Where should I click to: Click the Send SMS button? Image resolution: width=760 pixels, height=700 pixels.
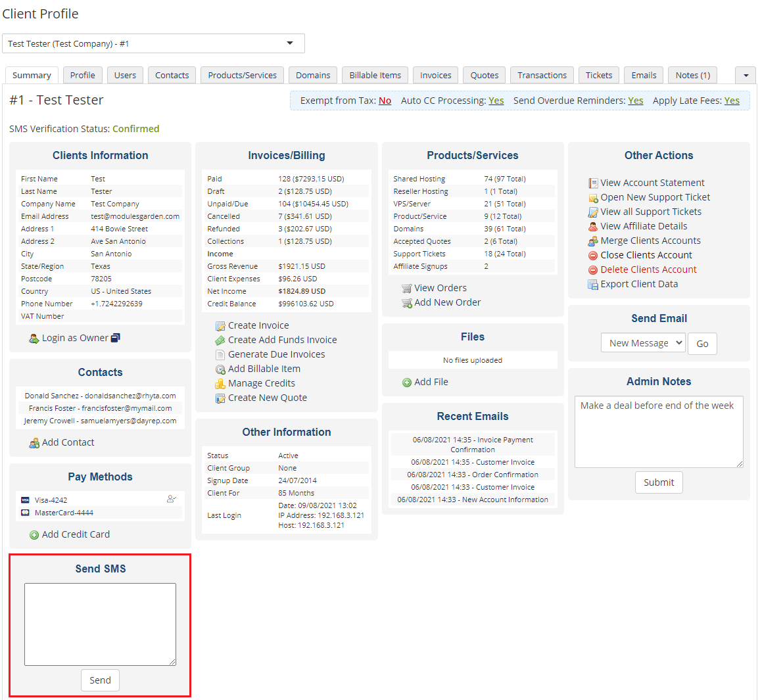101,680
